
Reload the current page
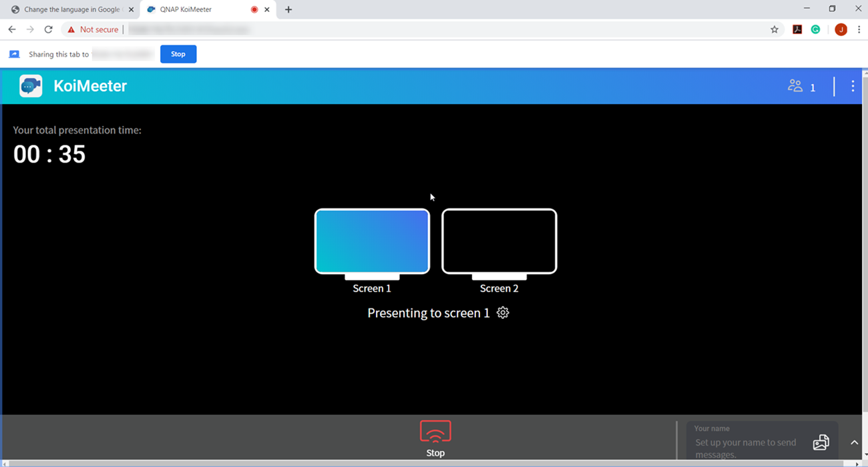48,29
